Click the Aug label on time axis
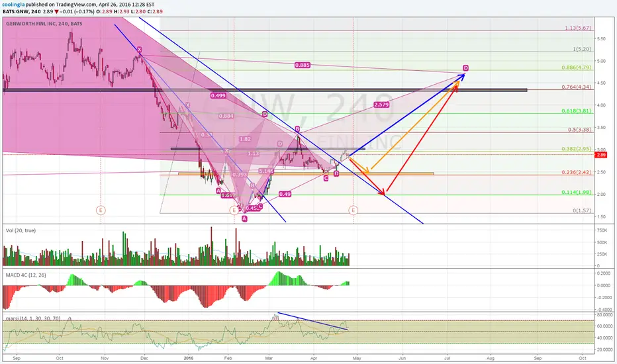Image resolution: width=617 pixels, height=364 pixels. (x=490, y=359)
